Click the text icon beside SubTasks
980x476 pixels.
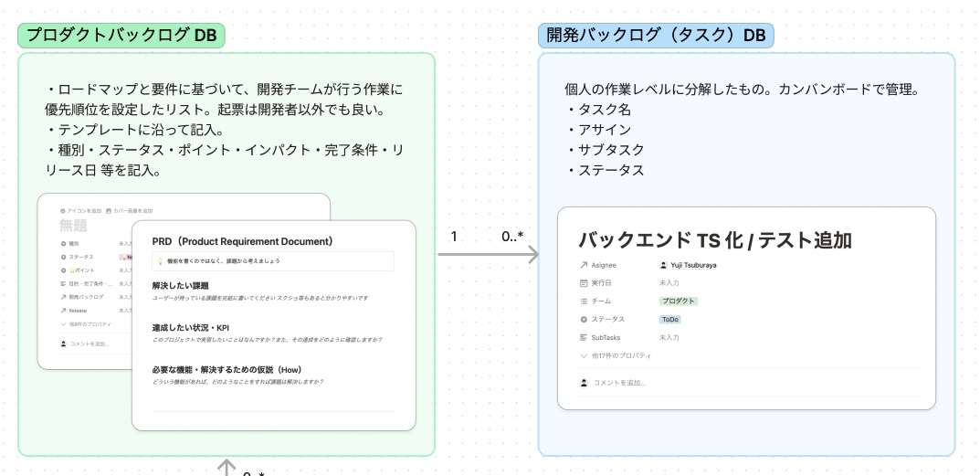coord(584,338)
